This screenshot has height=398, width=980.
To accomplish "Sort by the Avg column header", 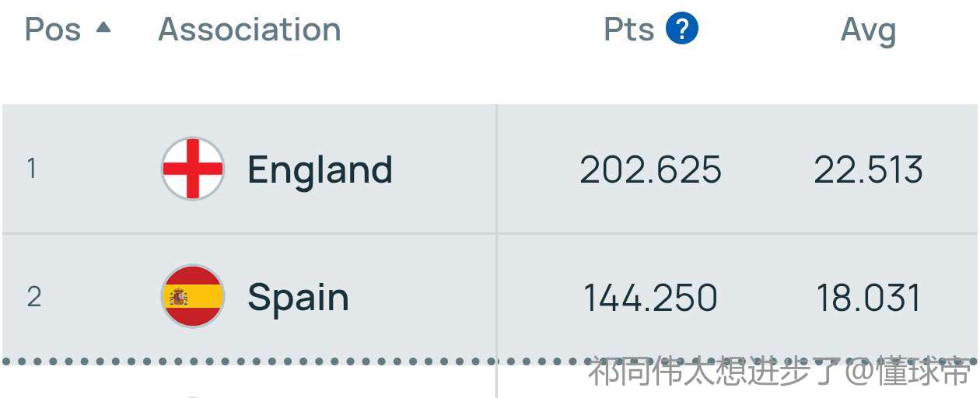I will (x=868, y=31).
